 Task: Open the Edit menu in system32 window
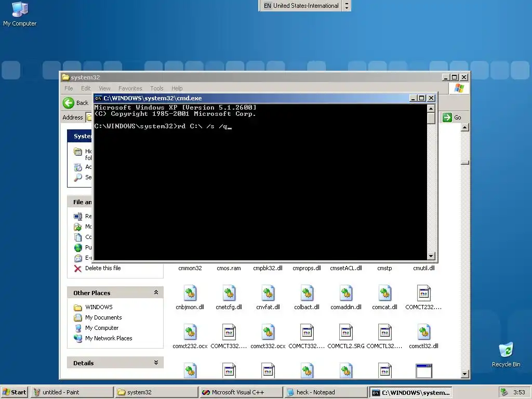pos(86,88)
